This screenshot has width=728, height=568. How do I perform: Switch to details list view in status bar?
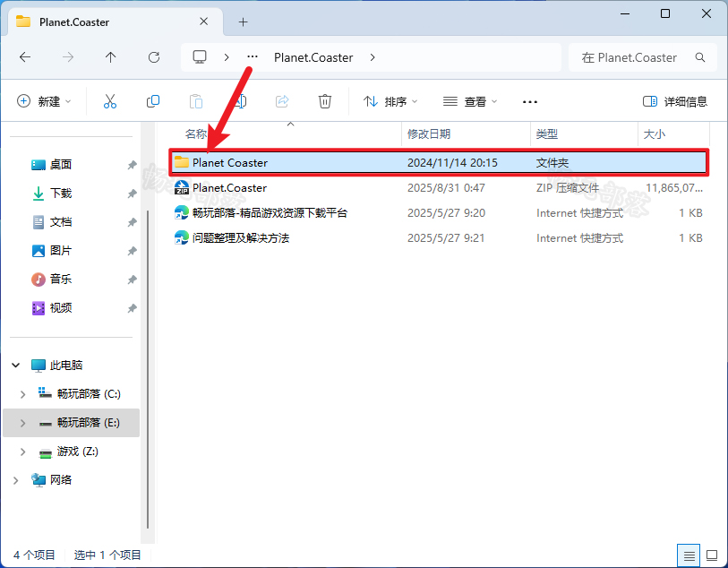tap(689, 555)
